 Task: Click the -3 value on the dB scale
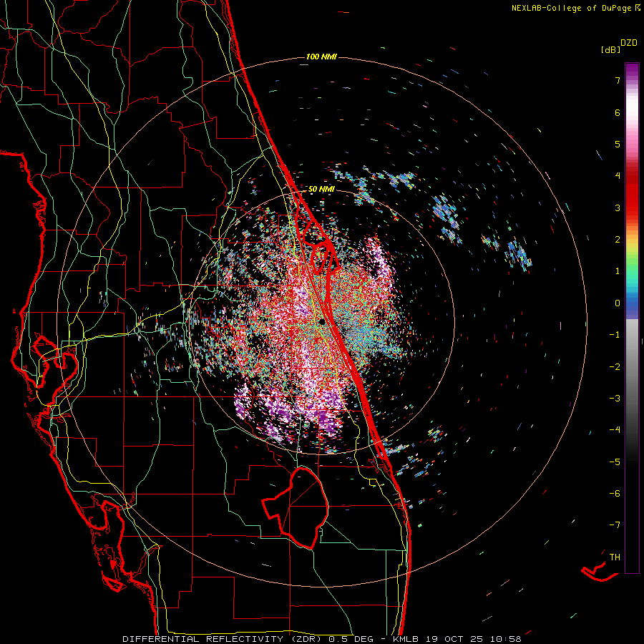(615, 399)
